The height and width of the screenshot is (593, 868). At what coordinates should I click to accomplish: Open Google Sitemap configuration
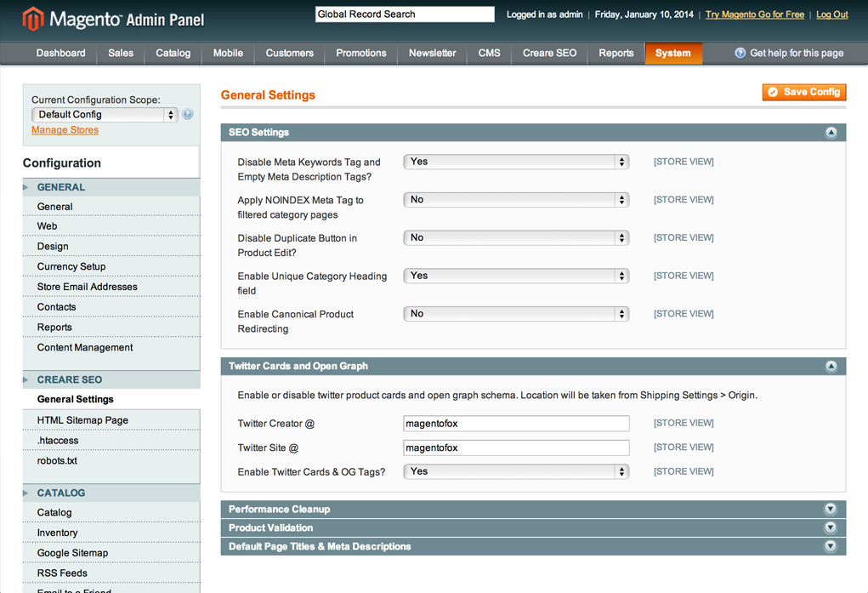tap(72, 553)
